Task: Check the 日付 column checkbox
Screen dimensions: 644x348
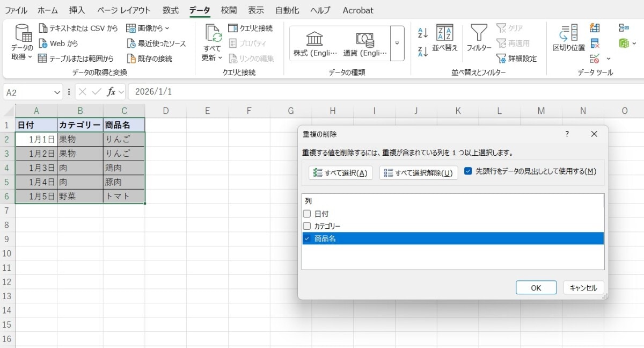Action: pos(307,213)
